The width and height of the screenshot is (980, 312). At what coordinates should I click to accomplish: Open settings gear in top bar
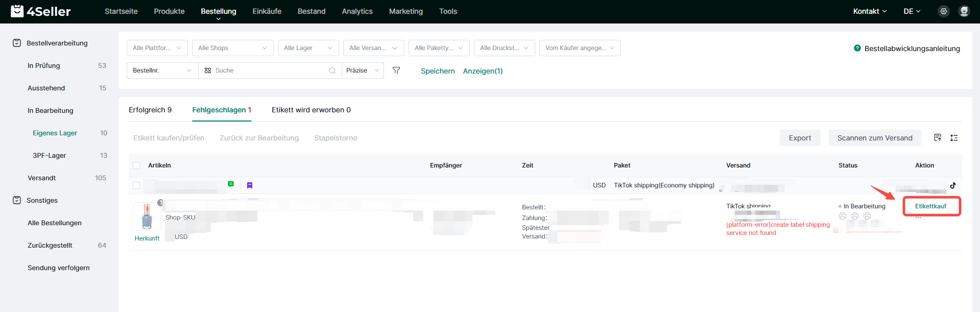click(x=944, y=11)
